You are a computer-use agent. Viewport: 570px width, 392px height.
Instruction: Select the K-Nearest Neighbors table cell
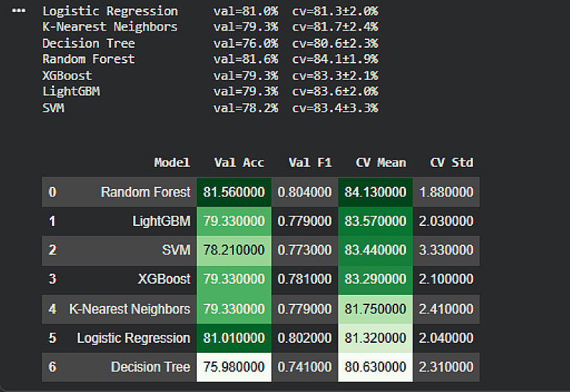[x=130, y=309]
